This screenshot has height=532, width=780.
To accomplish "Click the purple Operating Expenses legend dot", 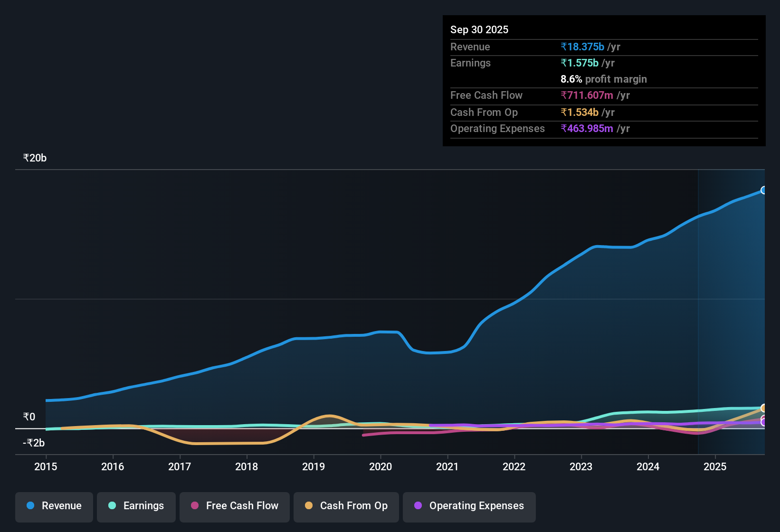I will point(416,506).
